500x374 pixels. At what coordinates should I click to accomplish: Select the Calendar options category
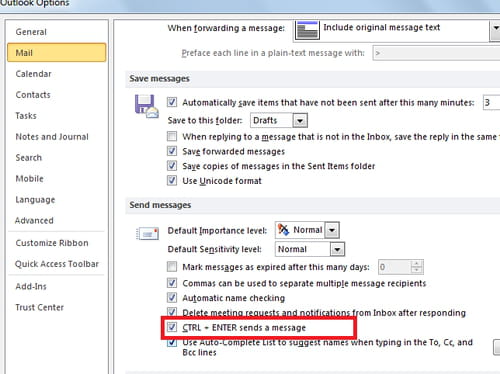[33, 74]
